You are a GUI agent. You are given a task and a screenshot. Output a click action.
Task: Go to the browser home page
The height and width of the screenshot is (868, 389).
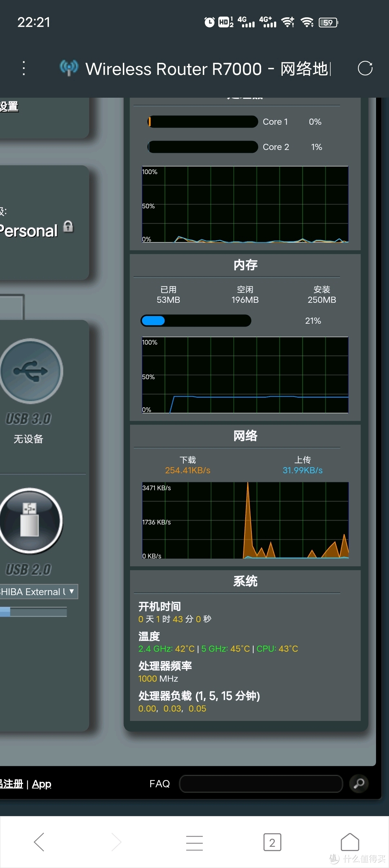[x=350, y=842]
